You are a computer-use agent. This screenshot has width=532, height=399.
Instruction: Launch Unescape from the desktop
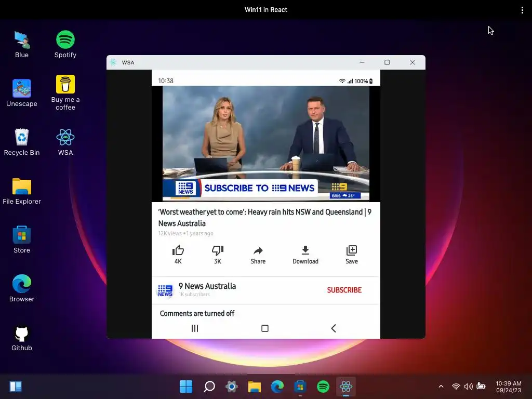click(x=22, y=93)
